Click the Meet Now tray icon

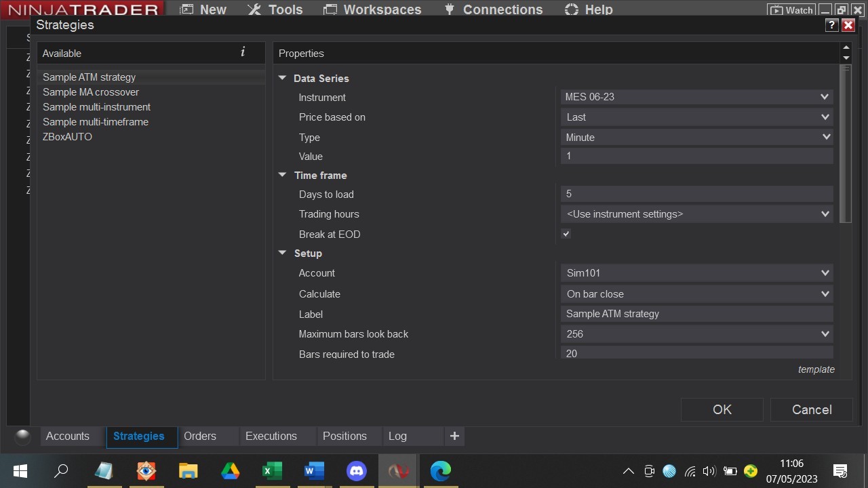[x=649, y=471]
